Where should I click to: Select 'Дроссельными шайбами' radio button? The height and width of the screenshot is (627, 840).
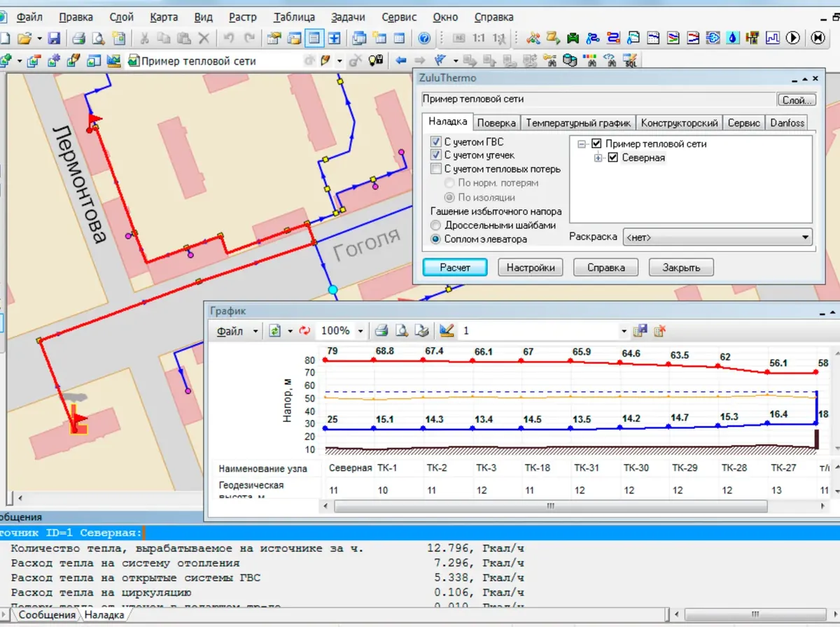point(436,225)
